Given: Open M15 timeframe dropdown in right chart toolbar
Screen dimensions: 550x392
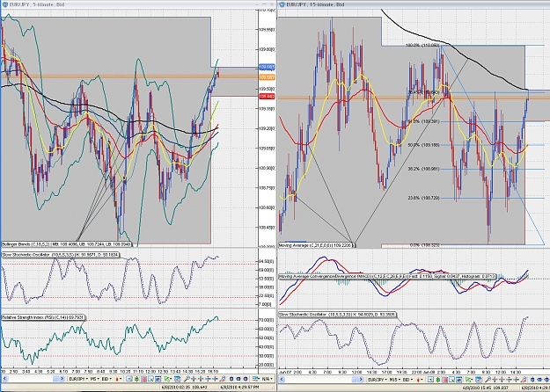Looking at the screenshot, I should tap(395, 380).
